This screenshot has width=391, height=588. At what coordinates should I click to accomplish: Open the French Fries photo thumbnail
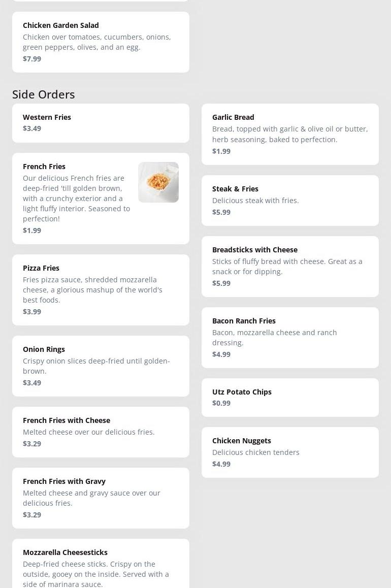(158, 182)
